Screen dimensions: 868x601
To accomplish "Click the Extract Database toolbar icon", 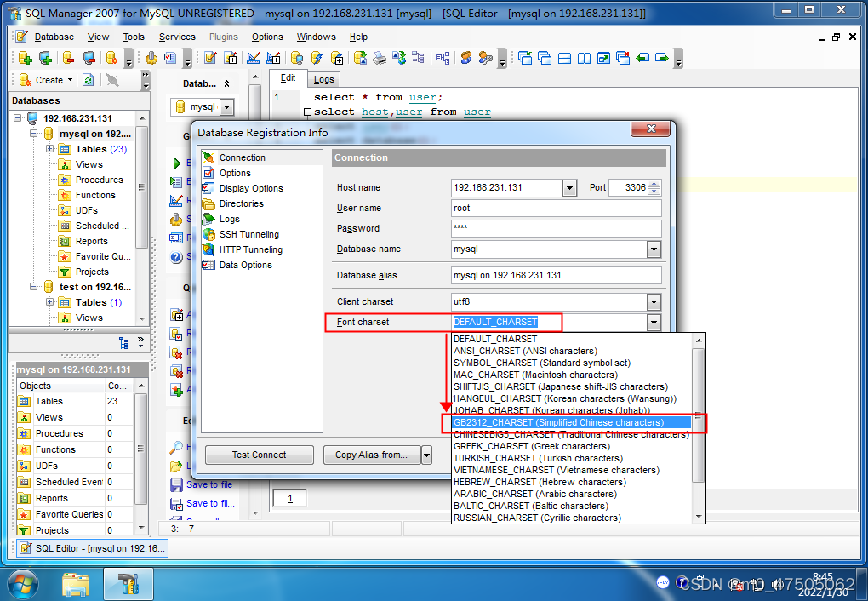I will pos(360,58).
